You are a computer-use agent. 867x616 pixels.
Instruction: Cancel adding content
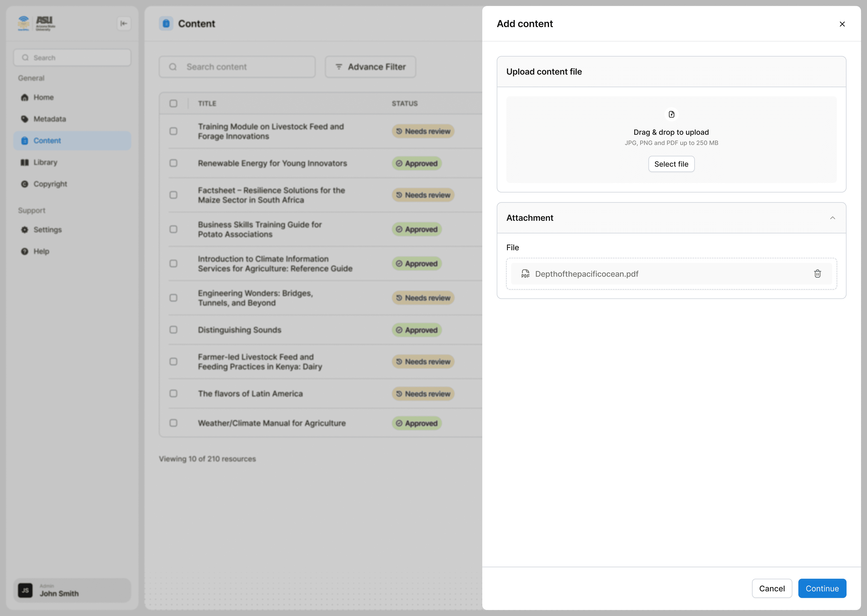pyautogui.click(x=772, y=588)
